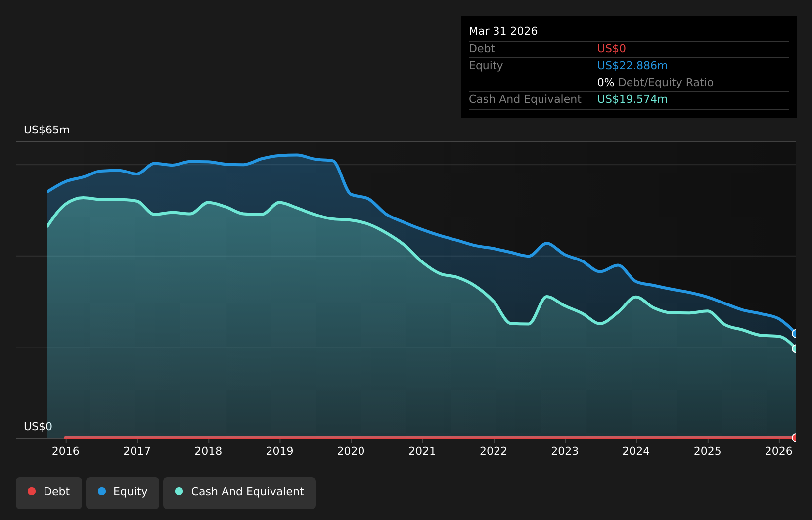This screenshot has width=812, height=520.
Task: Toggle the Equity series legend button
Action: [x=123, y=493]
